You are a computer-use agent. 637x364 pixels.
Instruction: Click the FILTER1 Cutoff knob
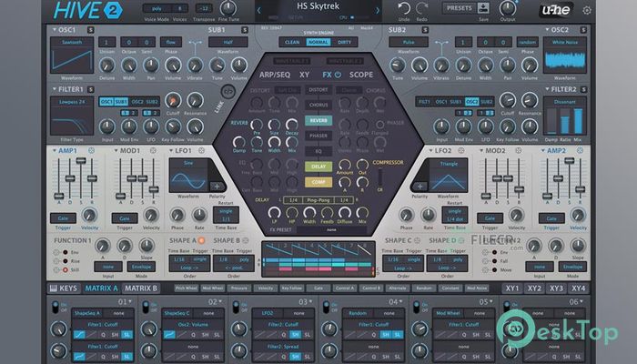tap(173, 100)
